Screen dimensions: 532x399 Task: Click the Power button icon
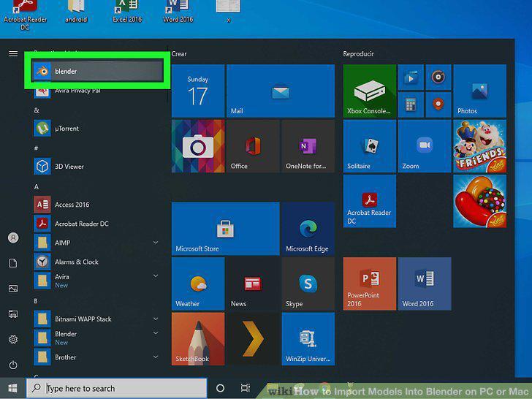click(13, 365)
